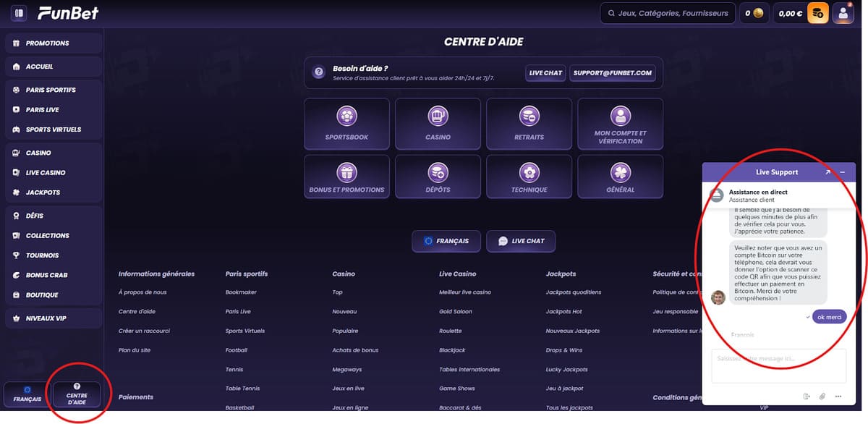Select the Technique support category
This screenshot has width=868, height=424.
529,176
